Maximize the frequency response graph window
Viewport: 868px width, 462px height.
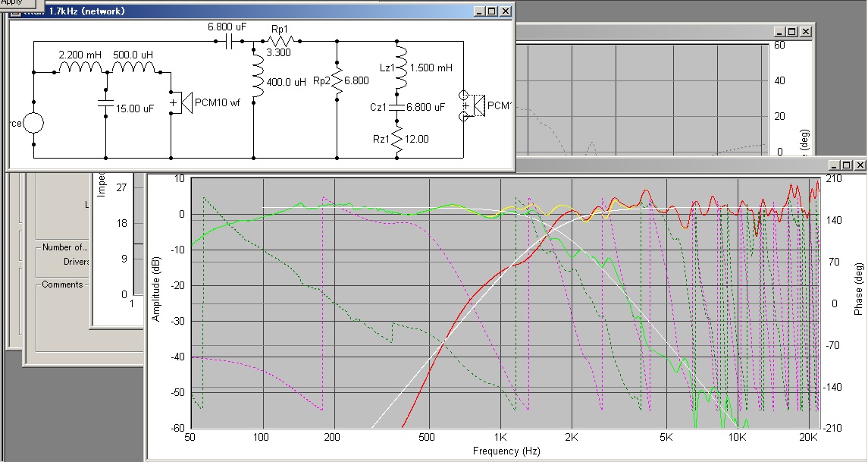pos(847,165)
